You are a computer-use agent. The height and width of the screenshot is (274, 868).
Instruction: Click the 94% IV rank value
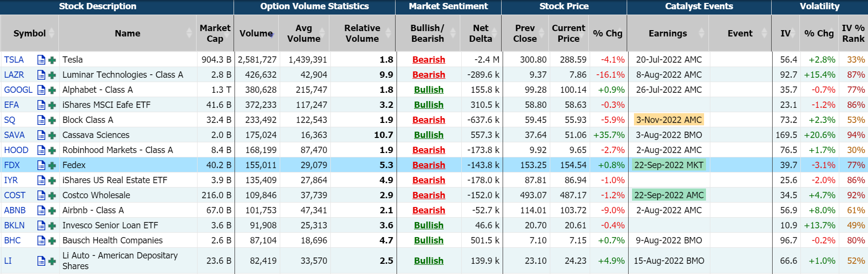(x=856, y=135)
